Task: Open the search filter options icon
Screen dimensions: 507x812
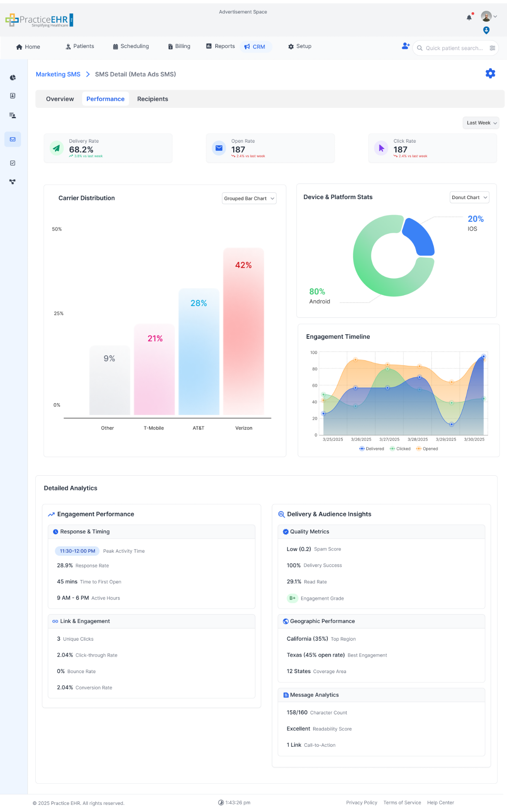Action: [x=492, y=48]
